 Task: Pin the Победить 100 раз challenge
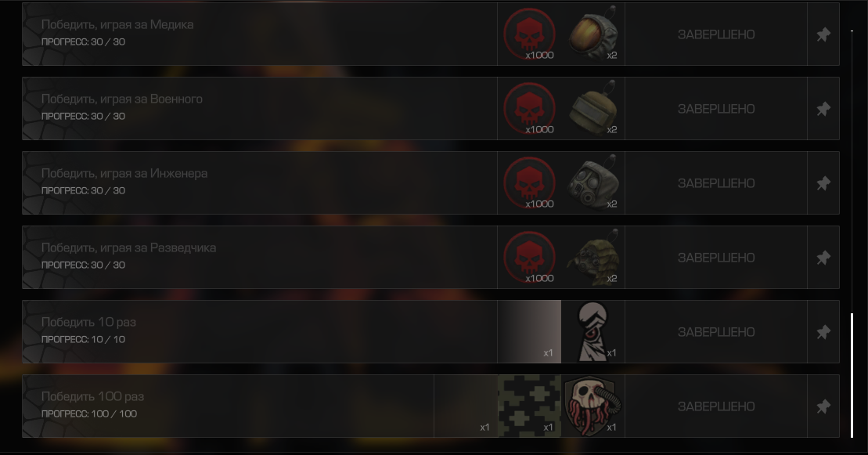click(x=823, y=406)
